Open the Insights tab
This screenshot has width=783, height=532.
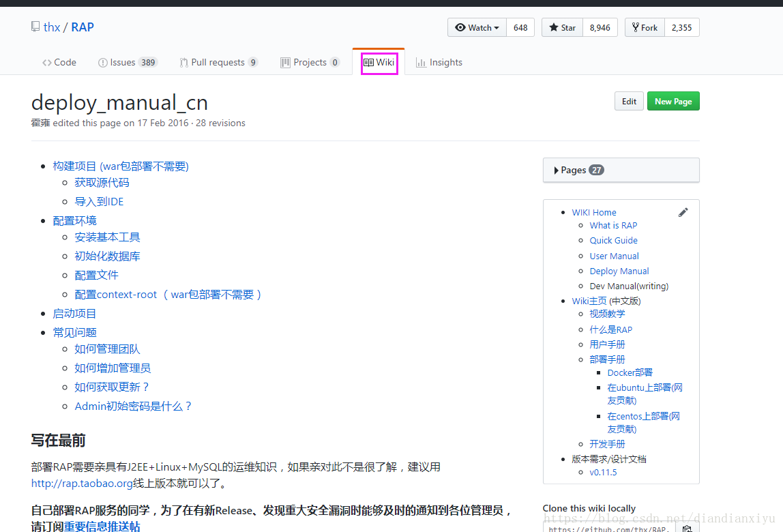pos(439,63)
